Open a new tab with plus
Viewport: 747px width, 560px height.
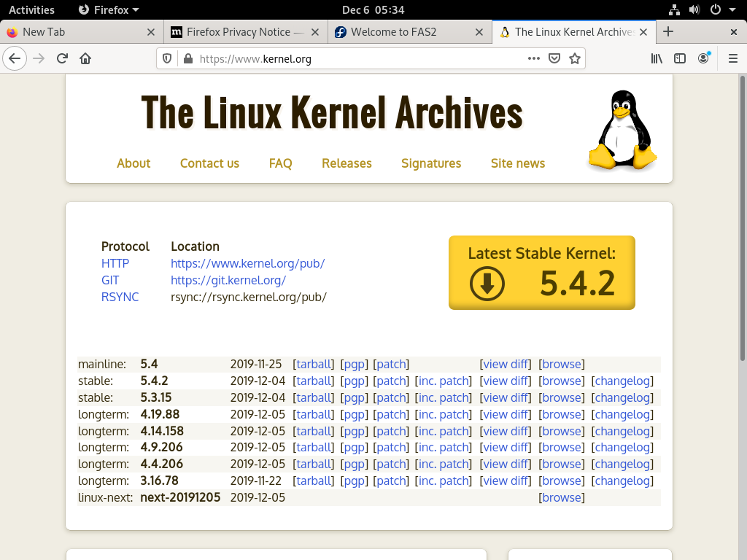click(x=668, y=32)
